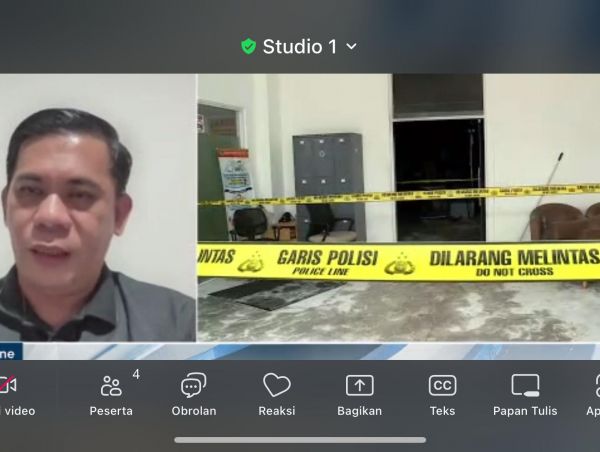Open the Obrolan chat bubble icon
Screen dimensions: 600x452
pos(194,386)
